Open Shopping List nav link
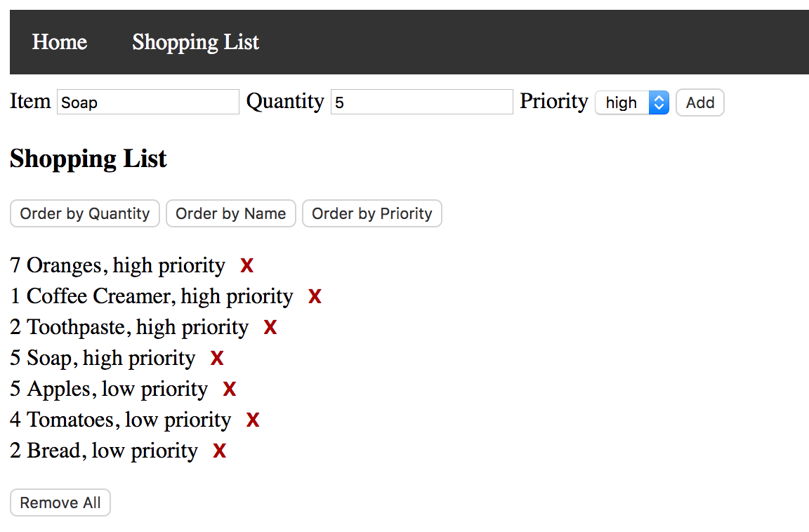This screenshot has height=532, width=809. [195, 42]
